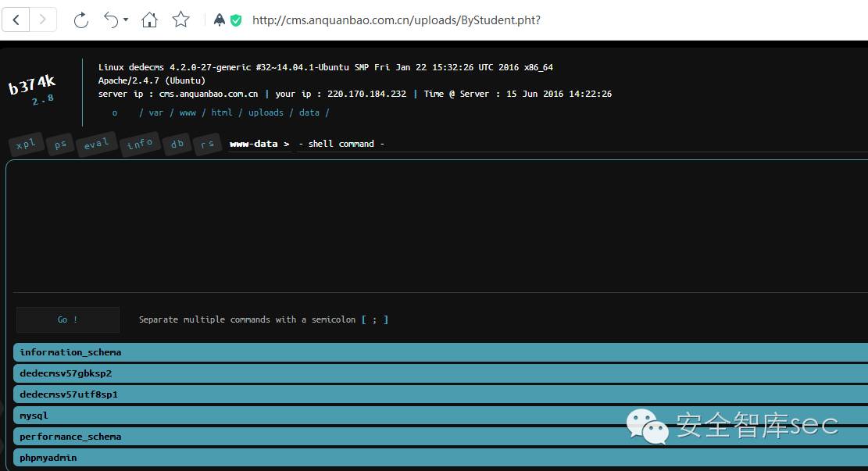Click the b374k 2.8 logo
This screenshot has height=471, width=868.
click(32, 90)
